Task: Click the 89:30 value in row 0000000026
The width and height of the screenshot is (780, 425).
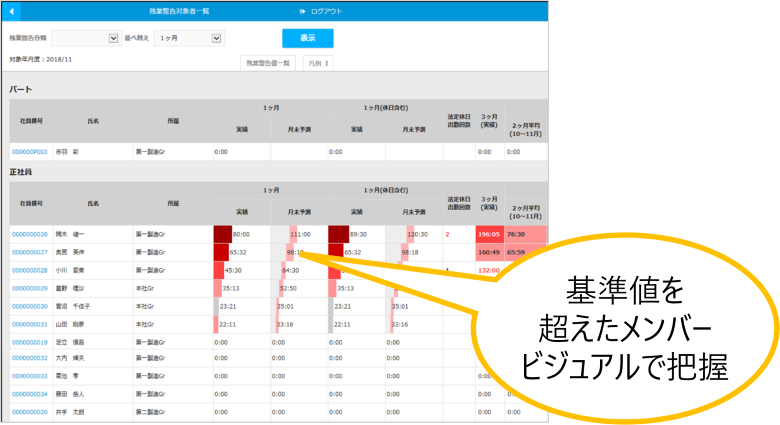Action: (x=358, y=234)
